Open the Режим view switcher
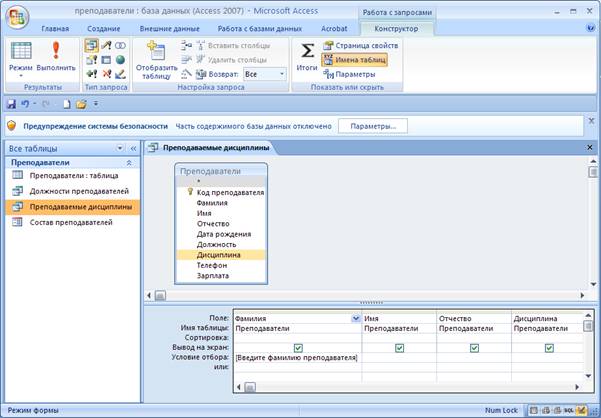Screen dimensions: 601x418 coord(20,58)
